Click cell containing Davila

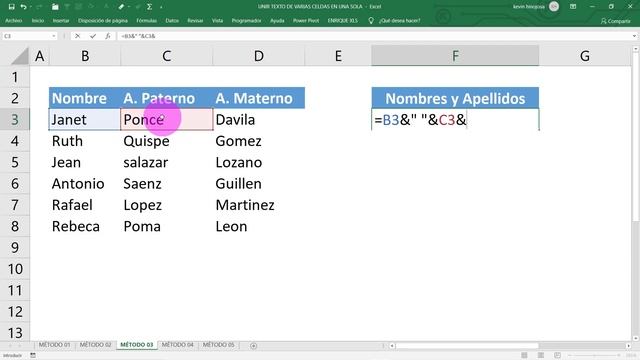click(259, 120)
